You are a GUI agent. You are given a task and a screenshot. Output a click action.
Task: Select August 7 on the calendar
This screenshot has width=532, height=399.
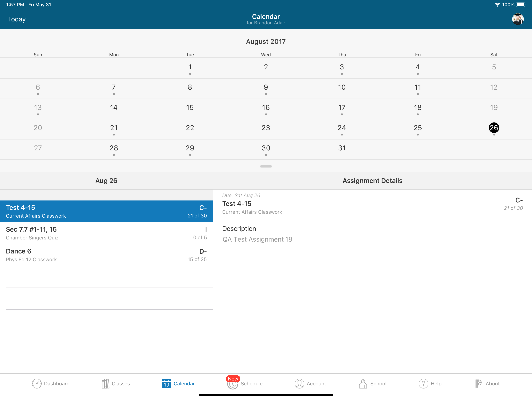click(114, 87)
